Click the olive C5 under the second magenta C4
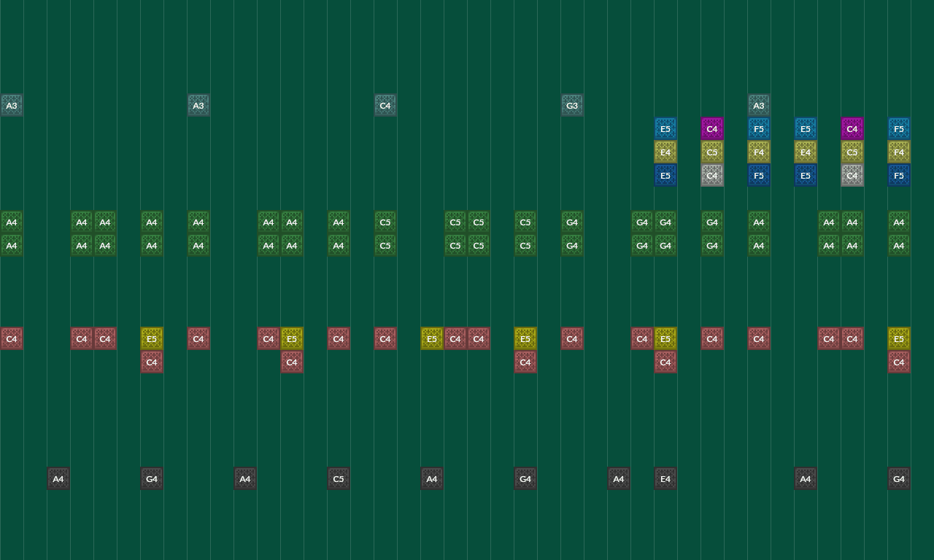The width and height of the screenshot is (934, 560). coord(852,152)
